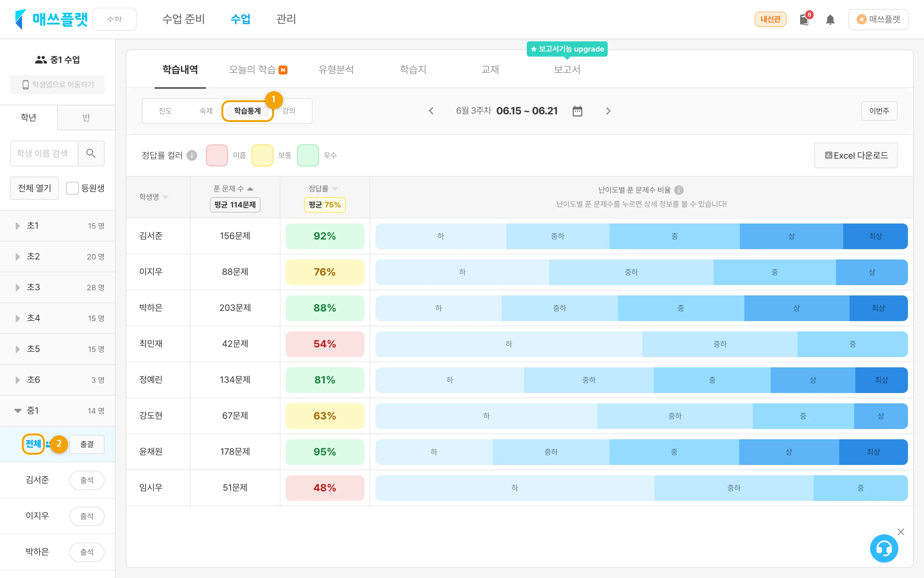Screen dimensions: 924x578
Task: Click the student search magnifier icon
Action: (91, 153)
